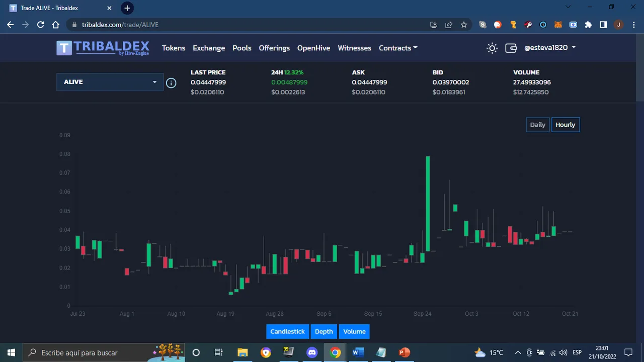Go to the Tokens page
The height and width of the screenshot is (362, 644).
tap(174, 48)
